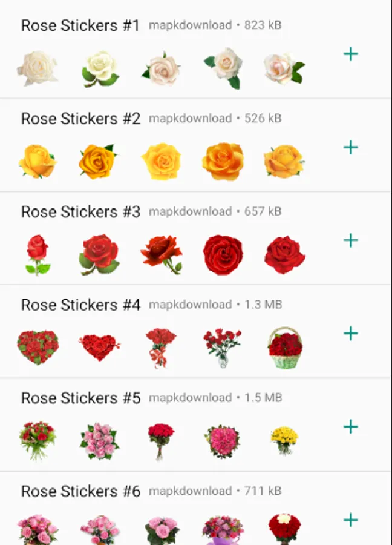Tap the first yellow rose sticker
Screen dimensions: 392x545
[x=38, y=161]
